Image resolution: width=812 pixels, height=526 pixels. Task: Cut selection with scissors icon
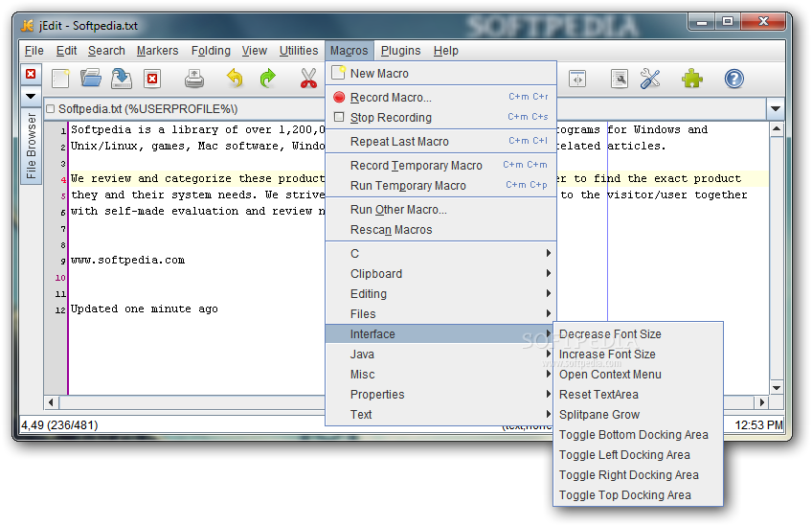(308, 79)
